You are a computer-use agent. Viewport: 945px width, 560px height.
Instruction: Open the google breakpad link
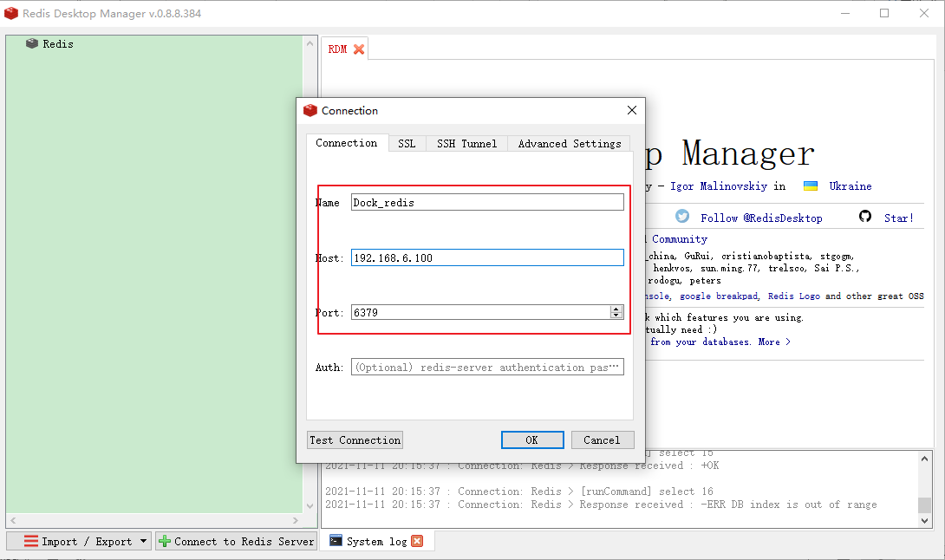[x=719, y=296]
